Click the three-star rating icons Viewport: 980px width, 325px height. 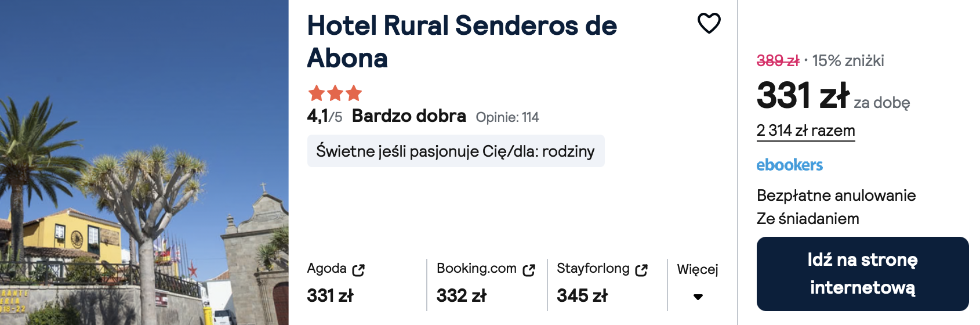335,93
